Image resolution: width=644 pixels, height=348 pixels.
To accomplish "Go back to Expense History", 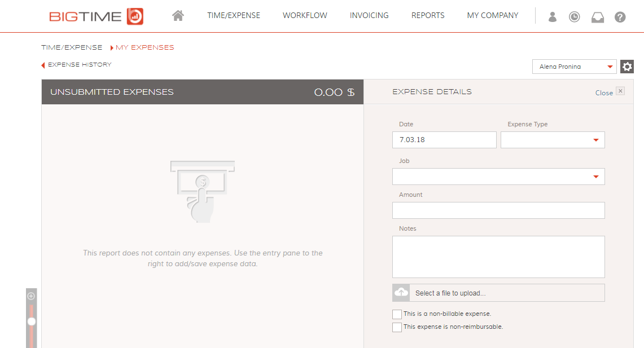I will pos(76,65).
